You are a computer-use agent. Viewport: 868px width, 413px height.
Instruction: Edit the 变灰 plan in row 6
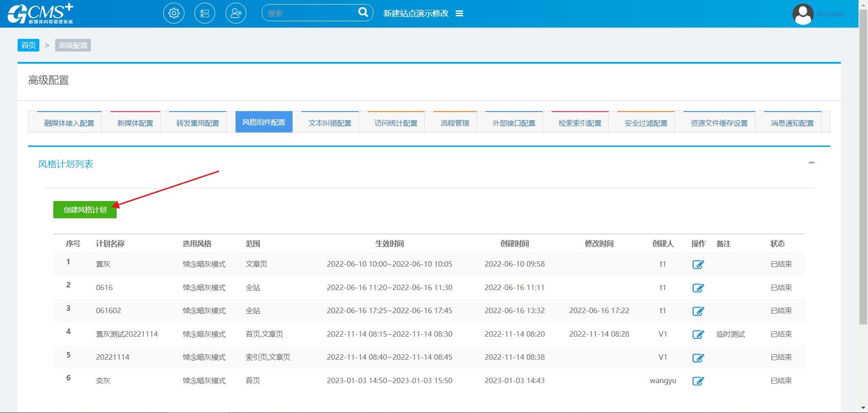coord(698,381)
